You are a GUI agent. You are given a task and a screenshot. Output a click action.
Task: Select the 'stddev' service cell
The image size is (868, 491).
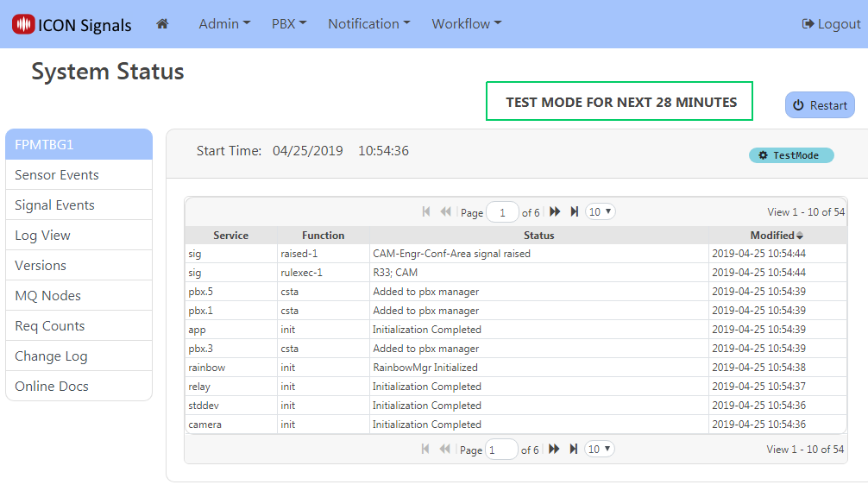pyautogui.click(x=231, y=406)
